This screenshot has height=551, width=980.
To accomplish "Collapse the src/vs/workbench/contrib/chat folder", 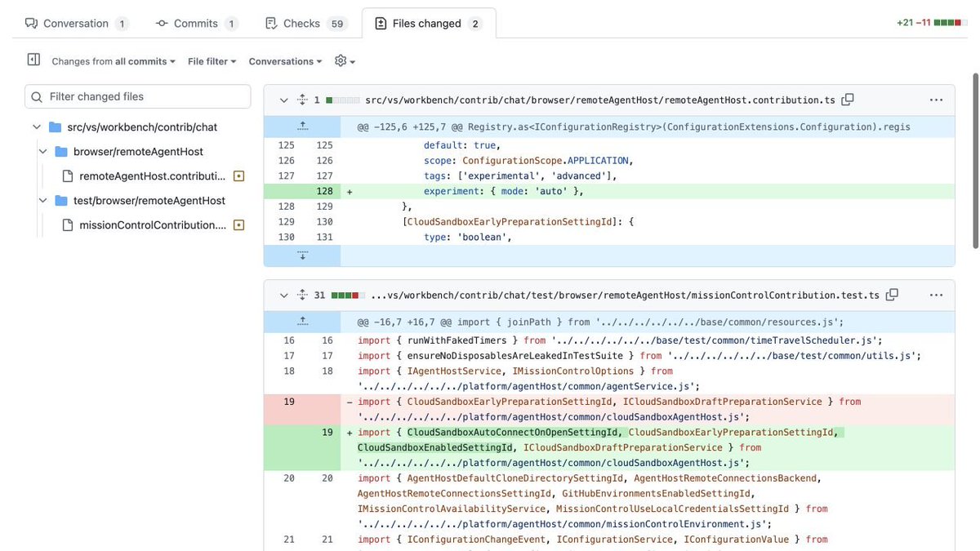I will coord(36,127).
